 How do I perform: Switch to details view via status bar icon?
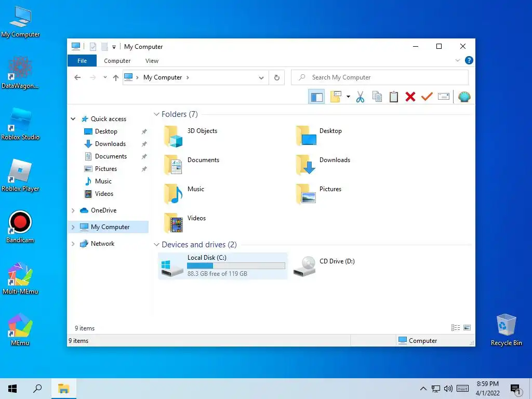point(455,328)
